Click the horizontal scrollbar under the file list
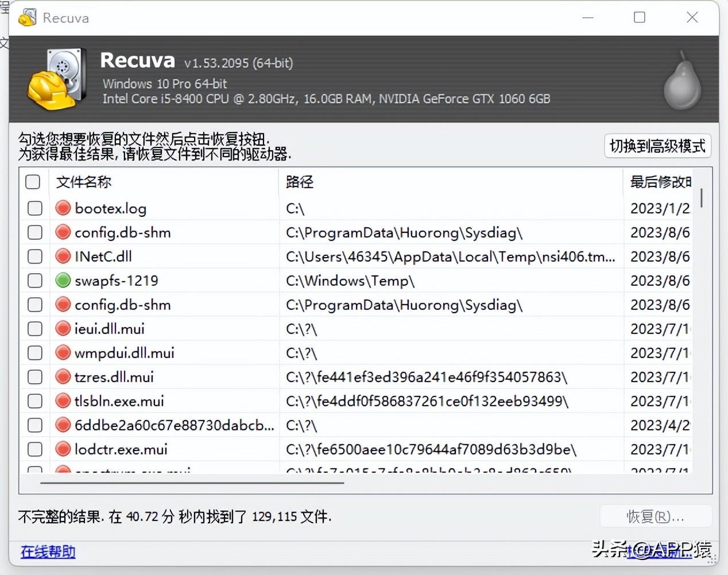 tap(192, 483)
